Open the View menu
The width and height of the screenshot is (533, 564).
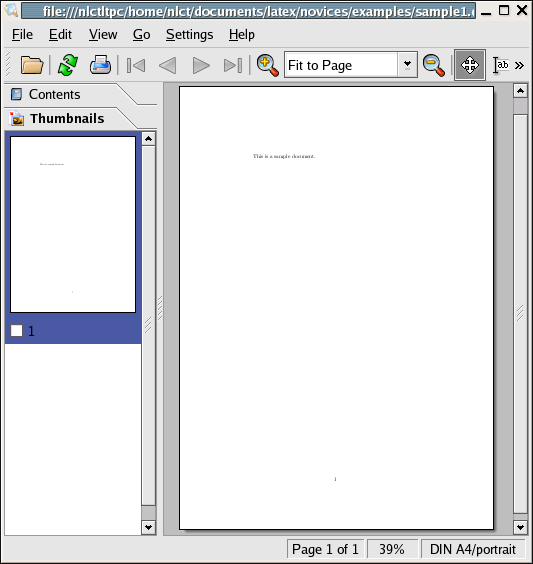(103, 35)
